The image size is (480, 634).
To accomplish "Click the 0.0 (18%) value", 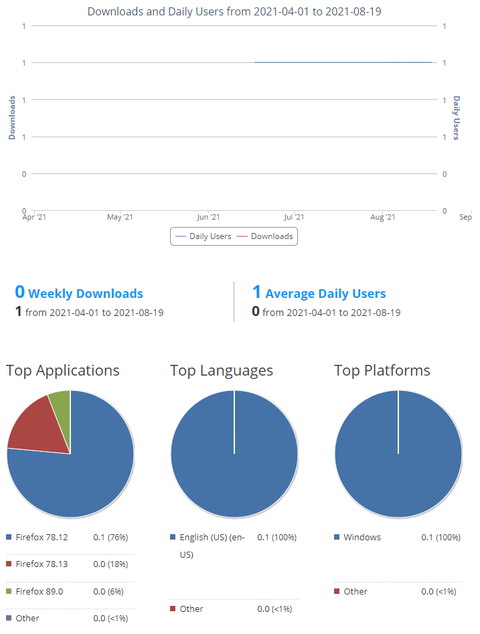I will pos(110,564).
